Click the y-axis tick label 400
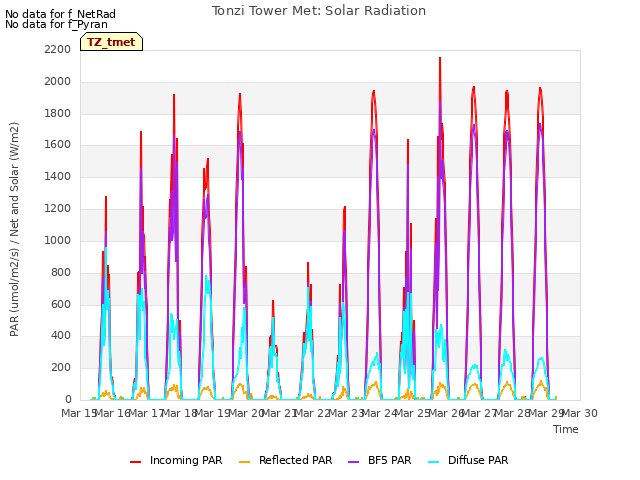 61,336
